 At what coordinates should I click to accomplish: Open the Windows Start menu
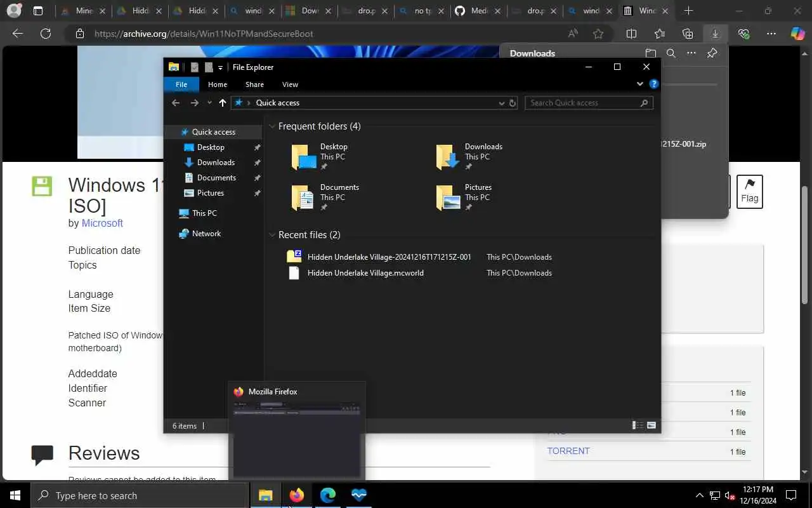[15, 495]
